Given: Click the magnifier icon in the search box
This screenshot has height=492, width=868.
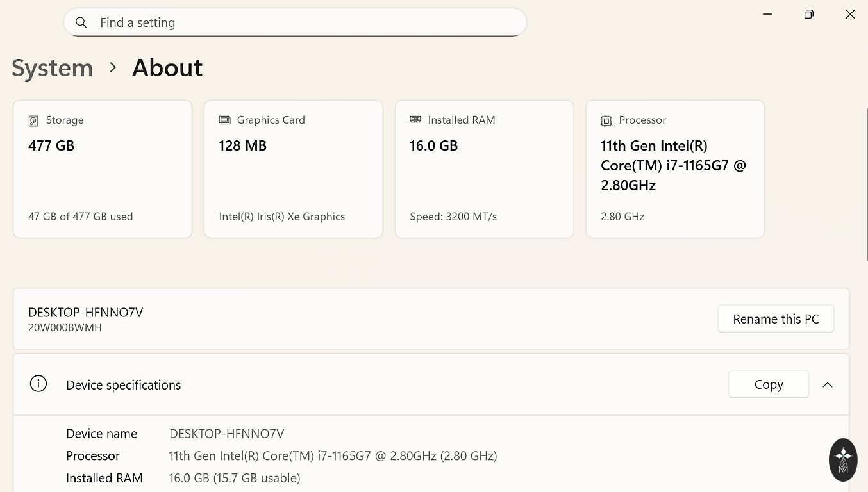Looking at the screenshot, I should [81, 23].
